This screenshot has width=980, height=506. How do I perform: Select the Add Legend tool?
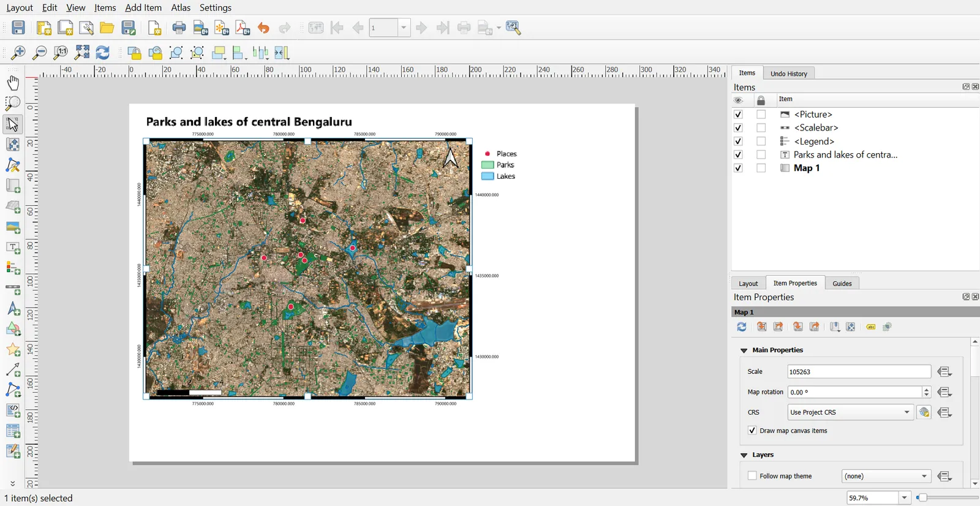13,268
